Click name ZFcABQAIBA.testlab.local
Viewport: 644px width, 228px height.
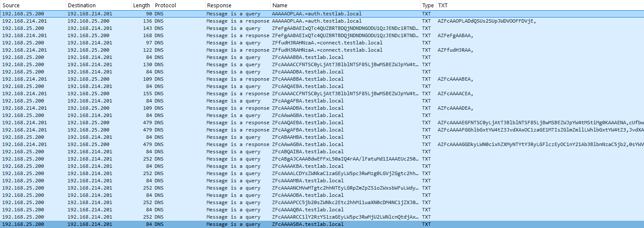[x=307, y=152]
